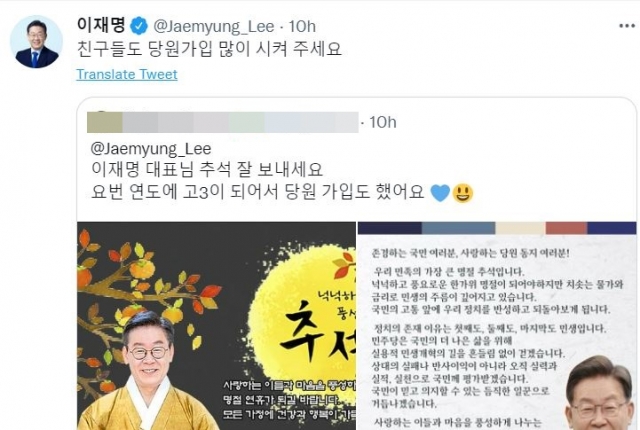Click the blurred quoted tweet author name

pos(223,122)
